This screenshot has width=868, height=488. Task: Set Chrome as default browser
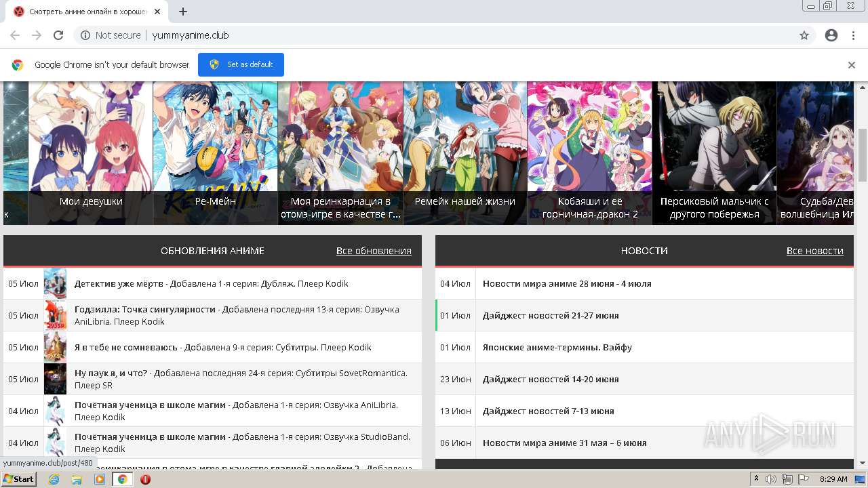[x=241, y=64]
